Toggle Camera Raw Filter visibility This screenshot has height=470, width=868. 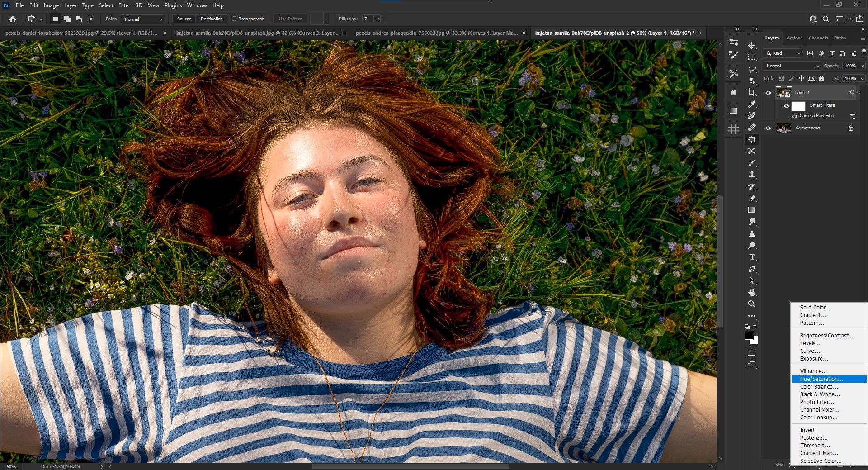tap(794, 116)
